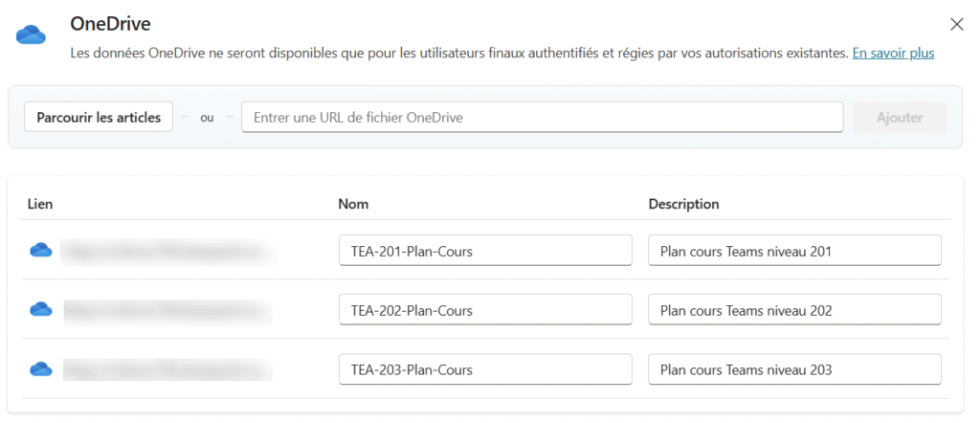Click the large OneDrive cloud logo in header

click(32, 35)
